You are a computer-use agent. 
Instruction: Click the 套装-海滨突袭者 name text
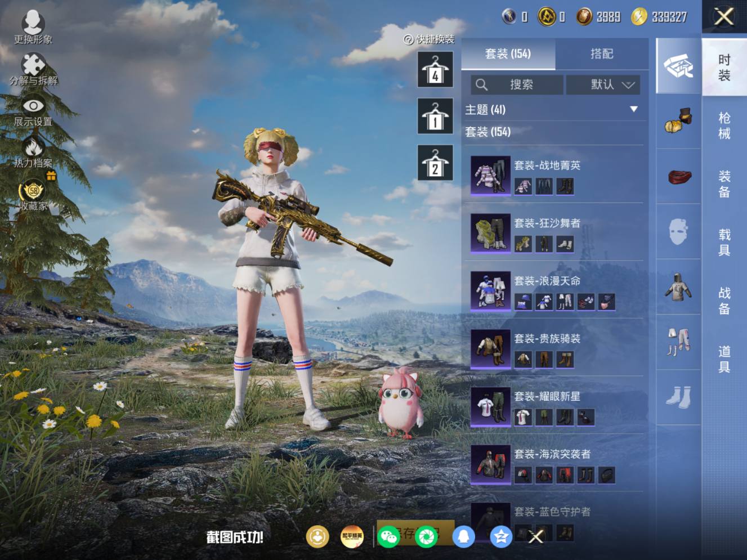pos(552,454)
